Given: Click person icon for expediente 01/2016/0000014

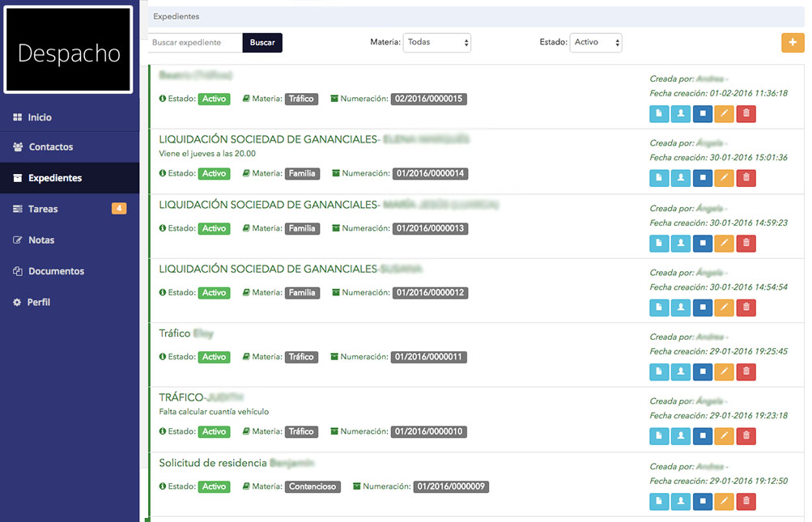Looking at the screenshot, I should pos(681,179).
